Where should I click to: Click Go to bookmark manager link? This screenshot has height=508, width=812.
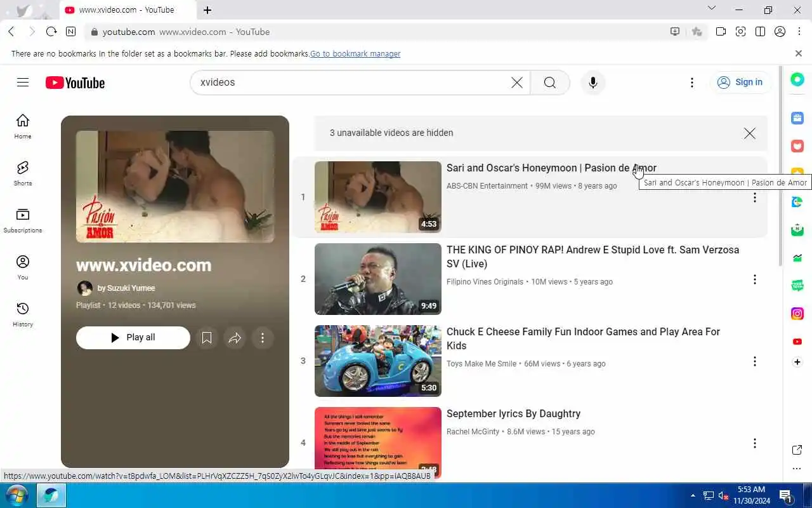pos(355,54)
